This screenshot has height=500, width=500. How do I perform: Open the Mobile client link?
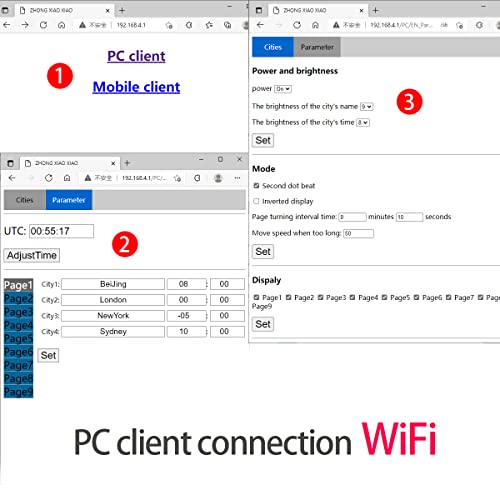pyautogui.click(x=136, y=87)
